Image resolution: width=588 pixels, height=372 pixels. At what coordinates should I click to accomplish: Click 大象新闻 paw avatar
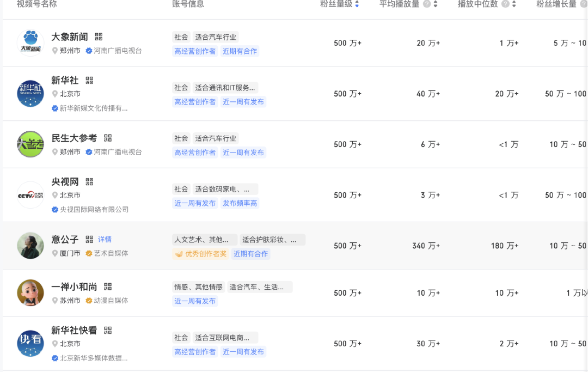coord(30,42)
